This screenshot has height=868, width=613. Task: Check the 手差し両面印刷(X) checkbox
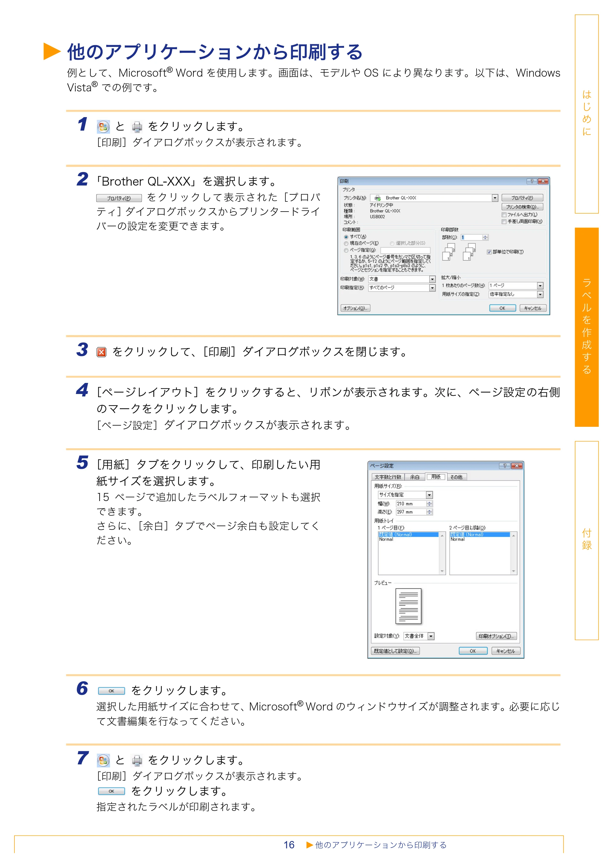tap(504, 222)
